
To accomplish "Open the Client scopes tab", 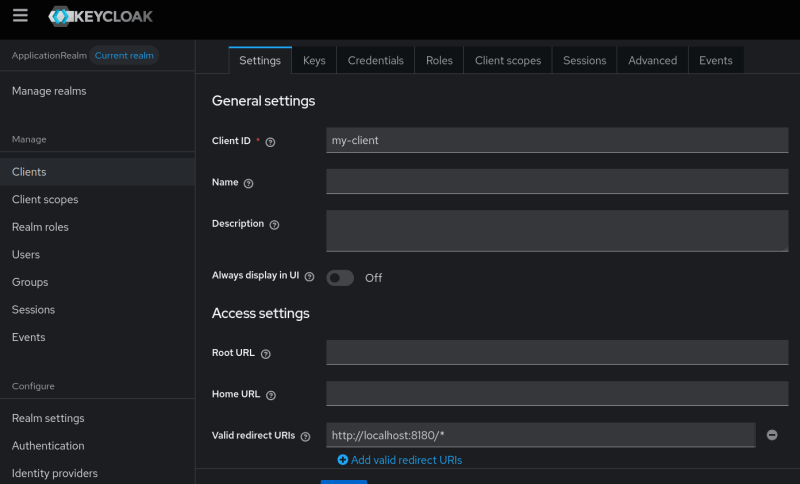I will 508,60.
